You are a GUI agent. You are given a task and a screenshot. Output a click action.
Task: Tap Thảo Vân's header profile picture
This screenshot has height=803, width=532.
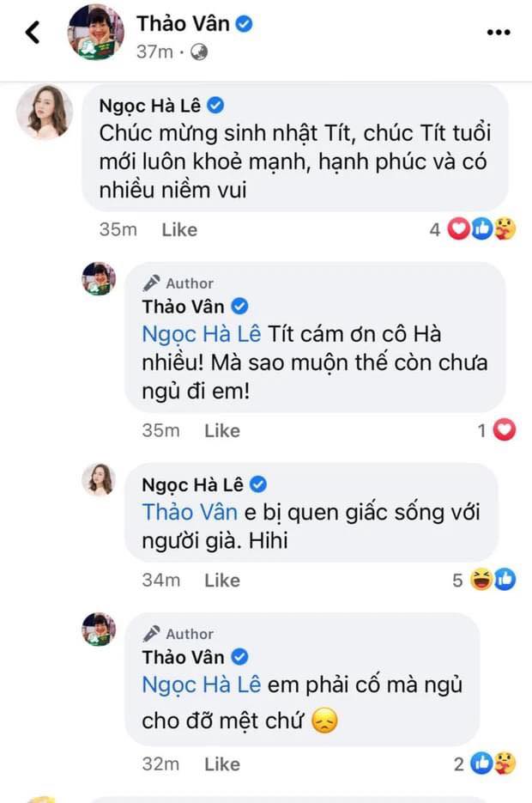(96, 33)
